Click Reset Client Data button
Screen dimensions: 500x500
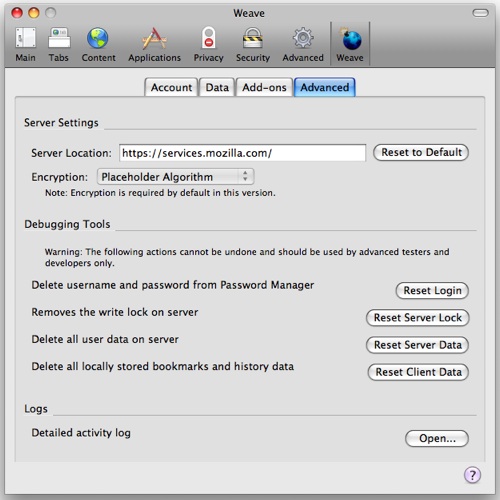tap(418, 372)
